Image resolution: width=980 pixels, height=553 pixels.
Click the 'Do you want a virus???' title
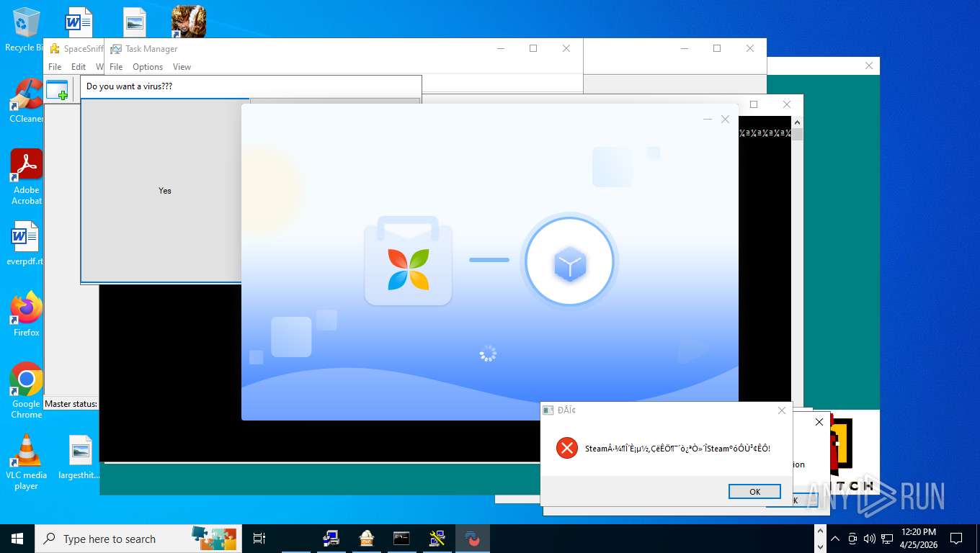coord(129,86)
